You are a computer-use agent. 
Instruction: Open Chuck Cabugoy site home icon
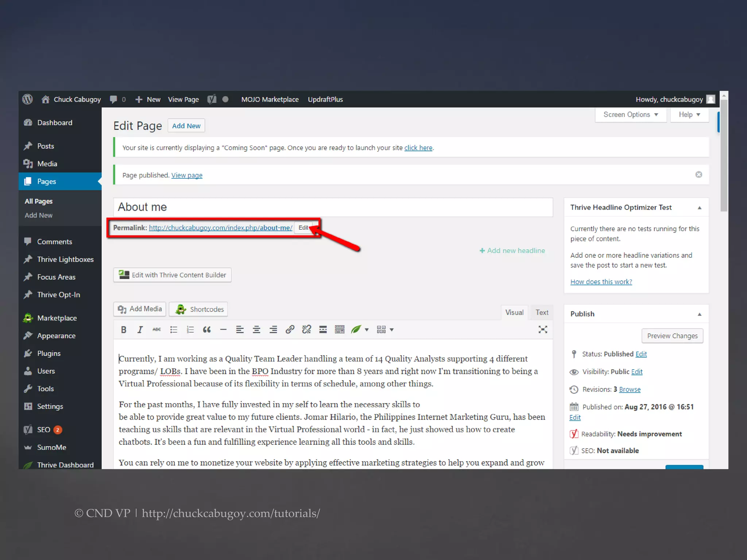(45, 99)
